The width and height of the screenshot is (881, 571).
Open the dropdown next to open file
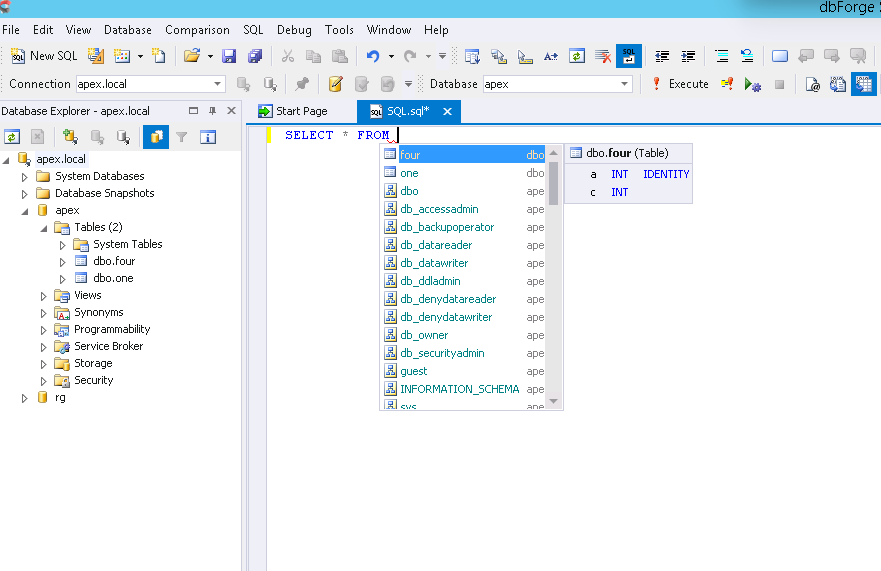210,56
